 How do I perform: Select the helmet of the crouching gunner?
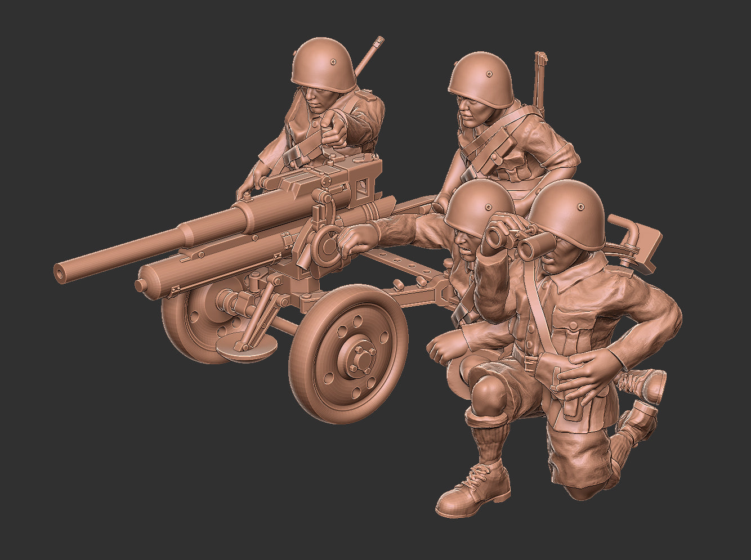[x=477, y=203]
